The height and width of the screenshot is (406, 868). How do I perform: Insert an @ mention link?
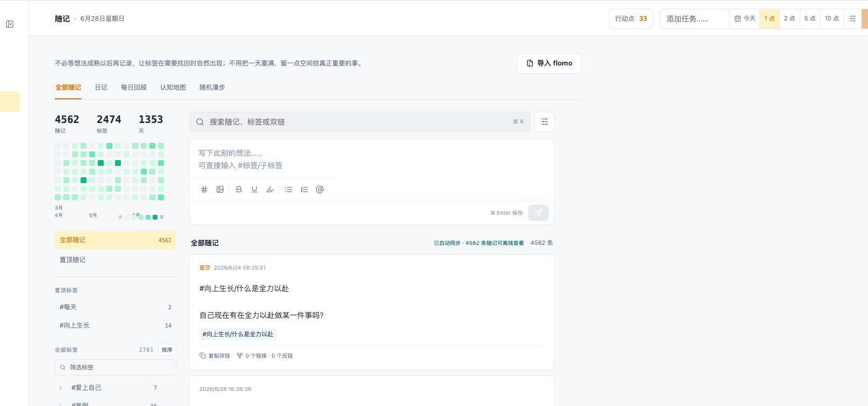320,190
